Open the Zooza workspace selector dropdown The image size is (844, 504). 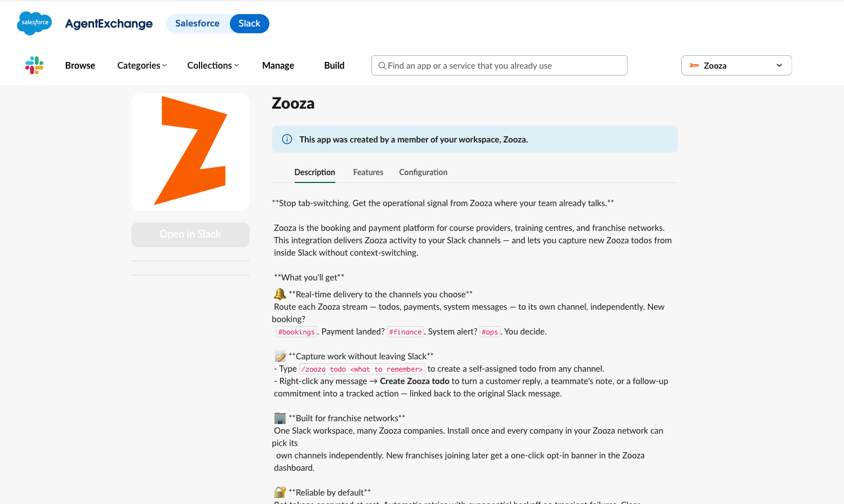(736, 65)
